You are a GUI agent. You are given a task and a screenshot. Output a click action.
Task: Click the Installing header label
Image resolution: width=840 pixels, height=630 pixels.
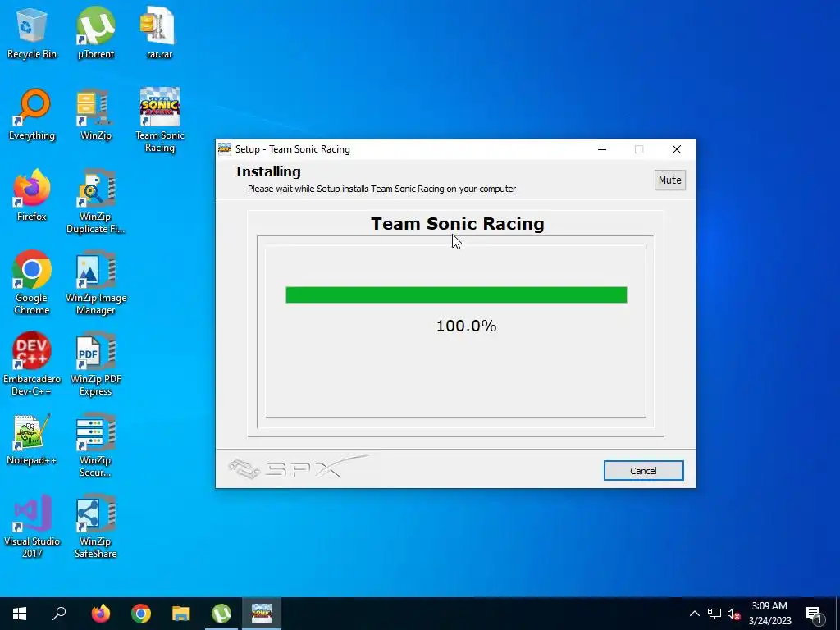268,171
